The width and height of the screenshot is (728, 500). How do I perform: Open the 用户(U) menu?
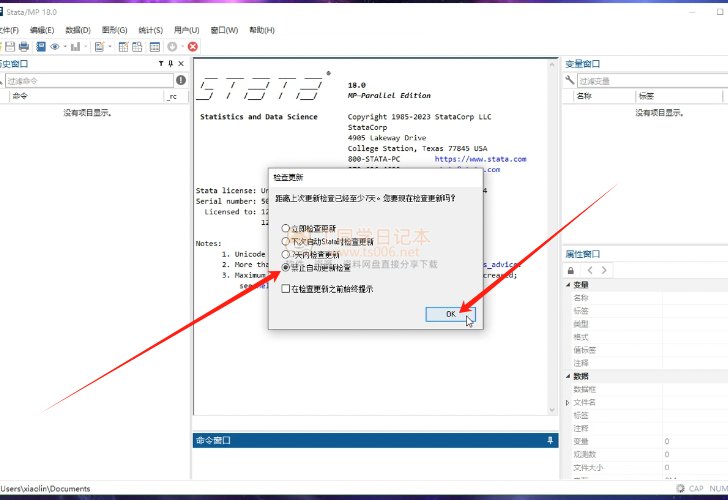click(x=187, y=30)
